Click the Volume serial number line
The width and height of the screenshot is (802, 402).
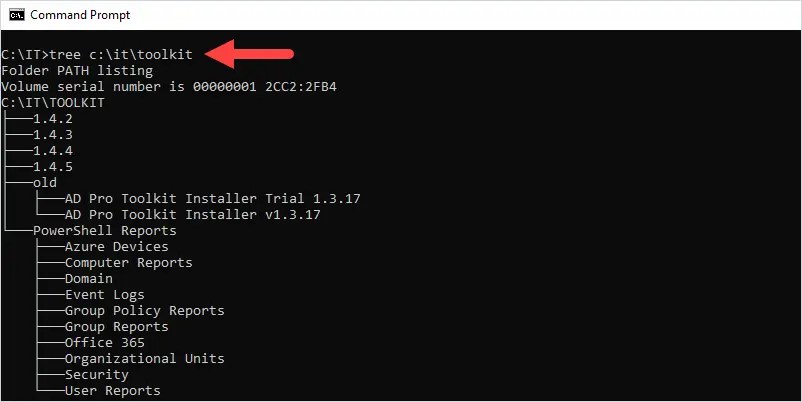pyautogui.click(x=169, y=86)
